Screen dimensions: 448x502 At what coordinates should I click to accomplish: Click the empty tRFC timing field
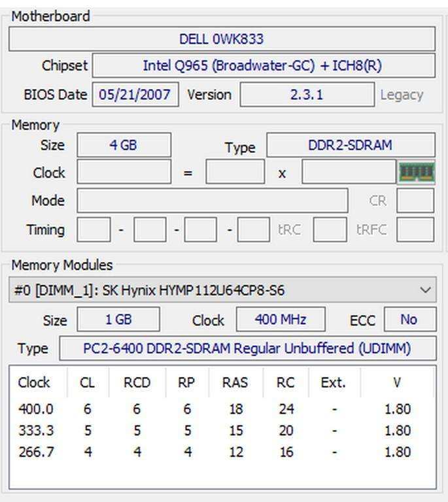[415, 230]
